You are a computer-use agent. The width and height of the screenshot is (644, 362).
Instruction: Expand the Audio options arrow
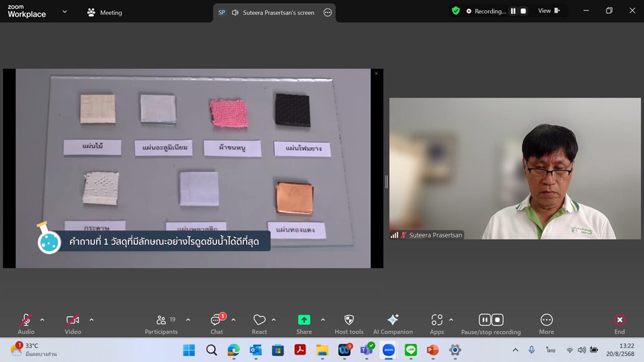(42, 320)
